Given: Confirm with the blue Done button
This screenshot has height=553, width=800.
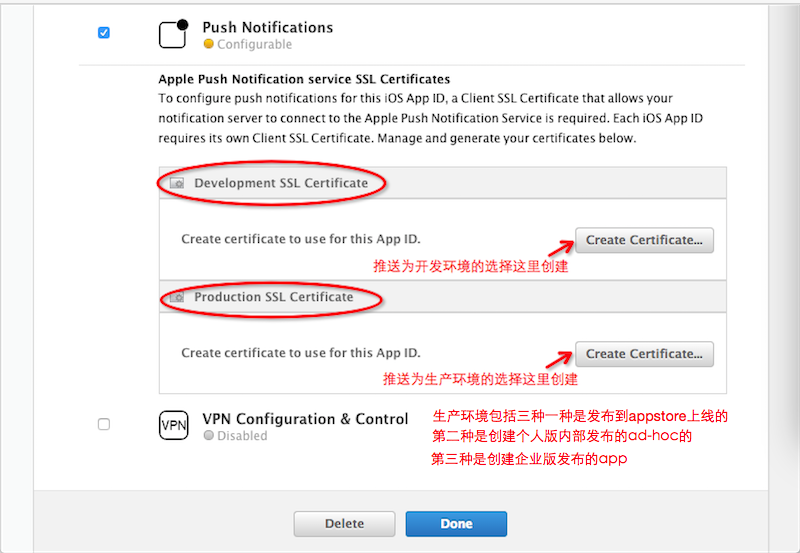Looking at the screenshot, I should tap(456, 524).
